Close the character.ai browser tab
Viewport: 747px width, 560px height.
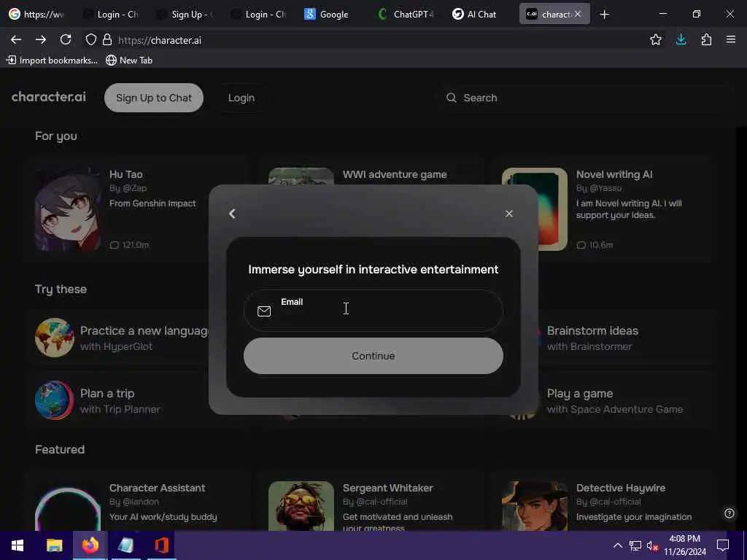coord(578,15)
